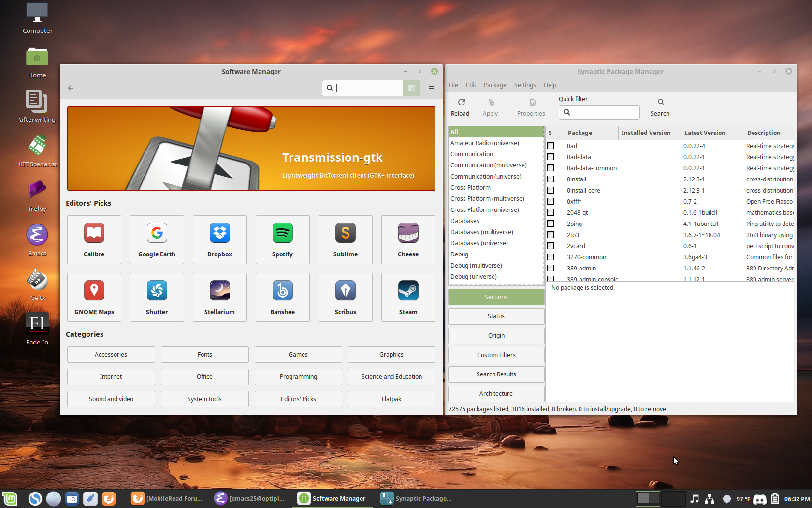Image resolution: width=812 pixels, height=508 pixels.
Task: Mark the 2048-qt package checkbox
Action: pyautogui.click(x=551, y=212)
